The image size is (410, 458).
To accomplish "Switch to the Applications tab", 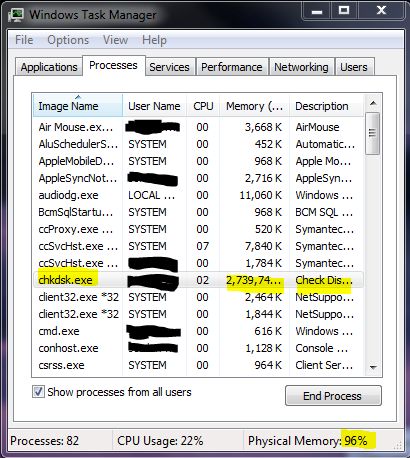I will click(49, 67).
